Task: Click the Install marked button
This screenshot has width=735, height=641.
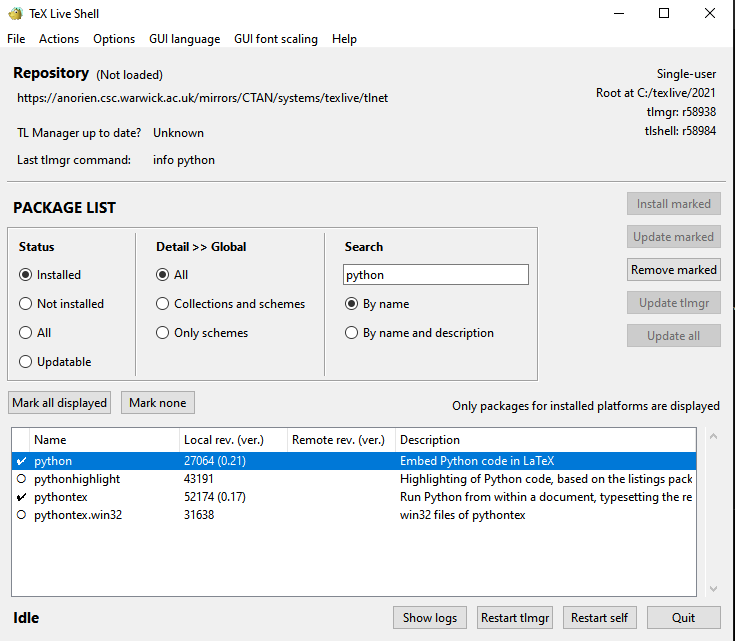Action: point(674,204)
